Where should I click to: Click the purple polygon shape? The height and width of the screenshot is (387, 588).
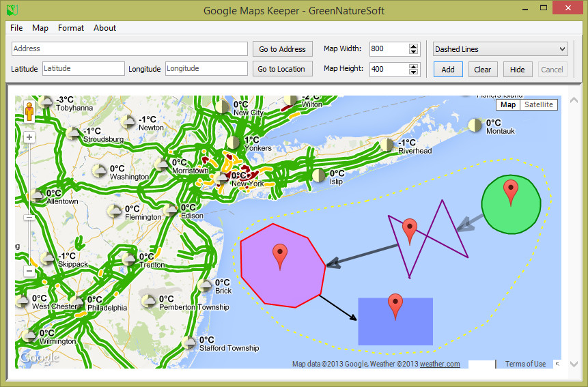click(283, 266)
